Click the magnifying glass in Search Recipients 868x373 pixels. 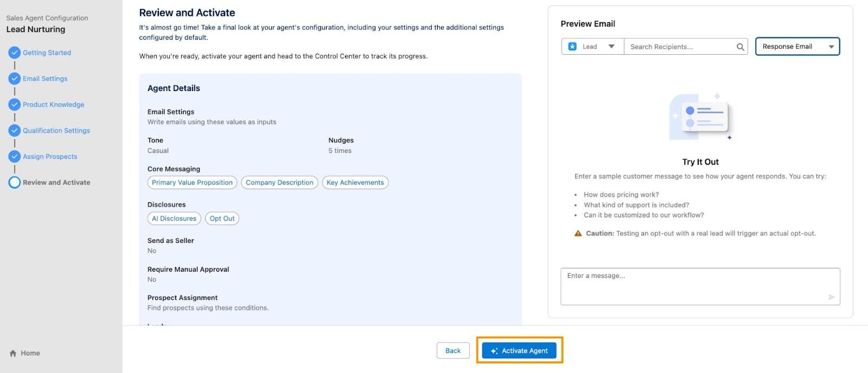click(740, 47)
